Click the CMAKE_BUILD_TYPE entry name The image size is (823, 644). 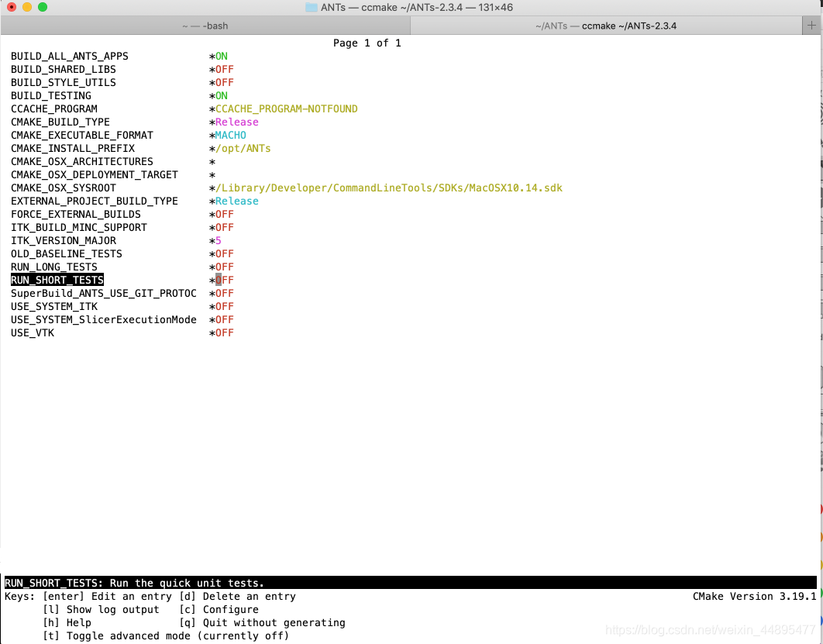(x=60, y=122)
